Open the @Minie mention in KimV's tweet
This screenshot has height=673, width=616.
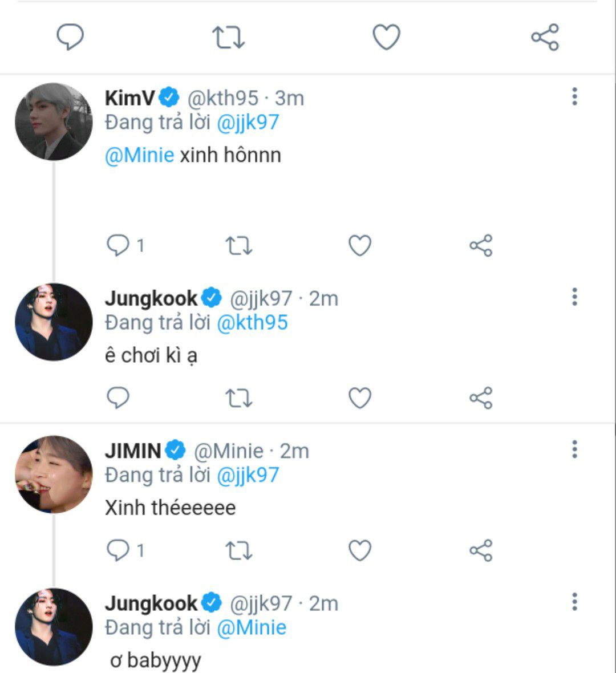(140, 155)
